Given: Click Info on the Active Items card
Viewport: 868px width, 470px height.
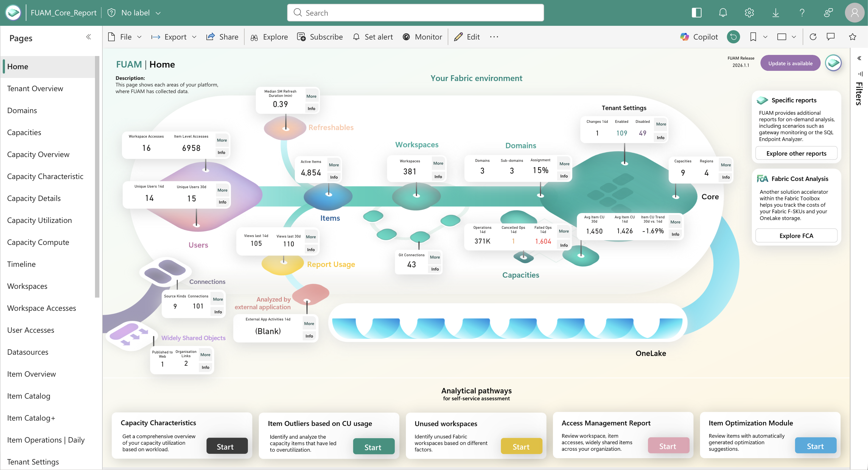Looking at the screenshot, I should [334, 177].
